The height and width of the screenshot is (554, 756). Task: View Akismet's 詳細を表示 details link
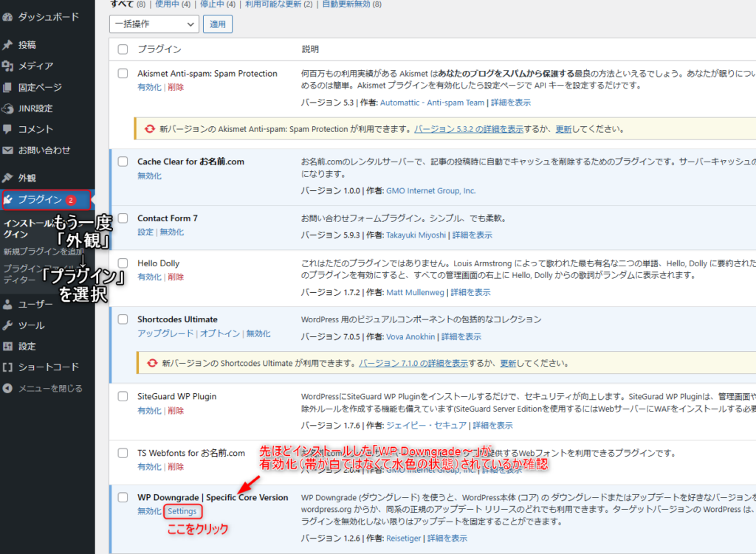(x=511, y=103)
